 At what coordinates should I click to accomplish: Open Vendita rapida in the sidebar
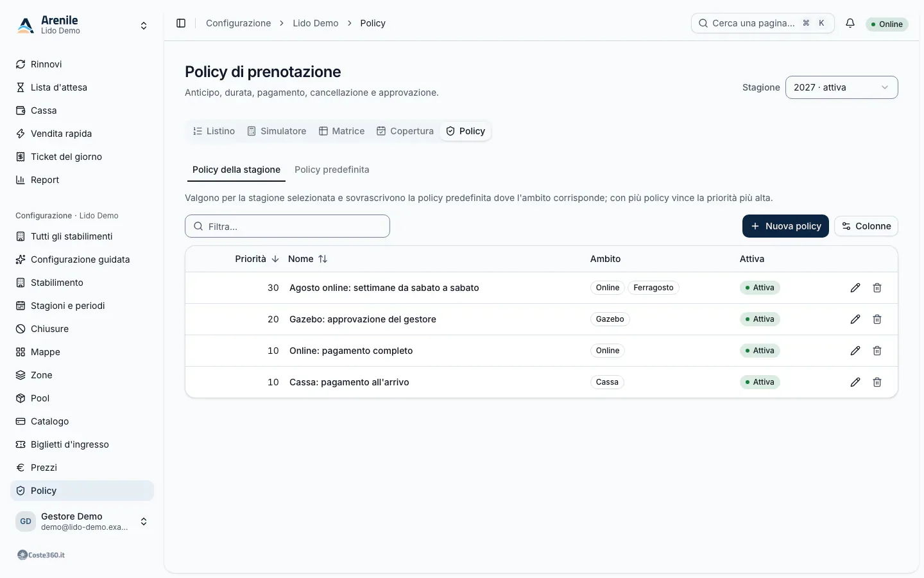[x=82, y=134]
